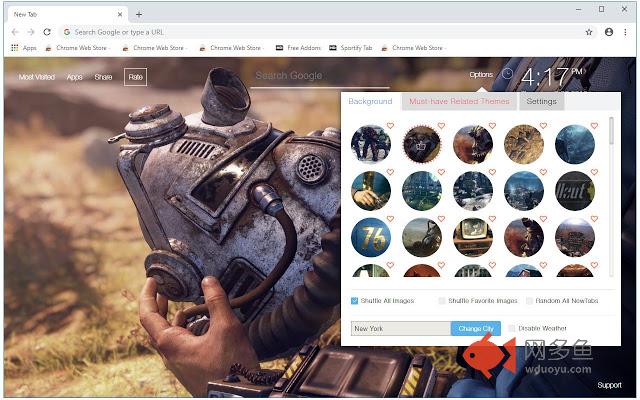The image size is (640, 400).
Task: Favorite the television background heart
Action: [x=492, y=219]
